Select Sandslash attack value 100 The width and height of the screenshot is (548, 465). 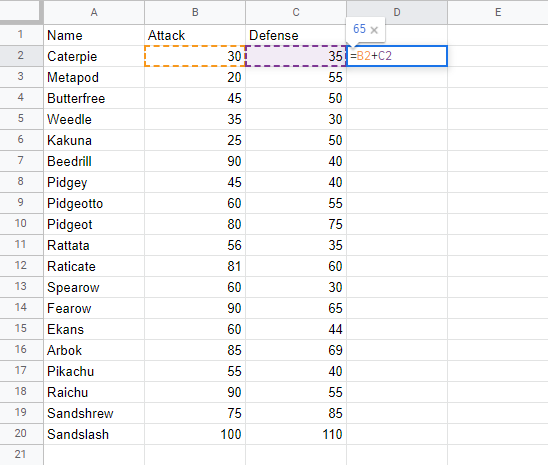point(195,434)
